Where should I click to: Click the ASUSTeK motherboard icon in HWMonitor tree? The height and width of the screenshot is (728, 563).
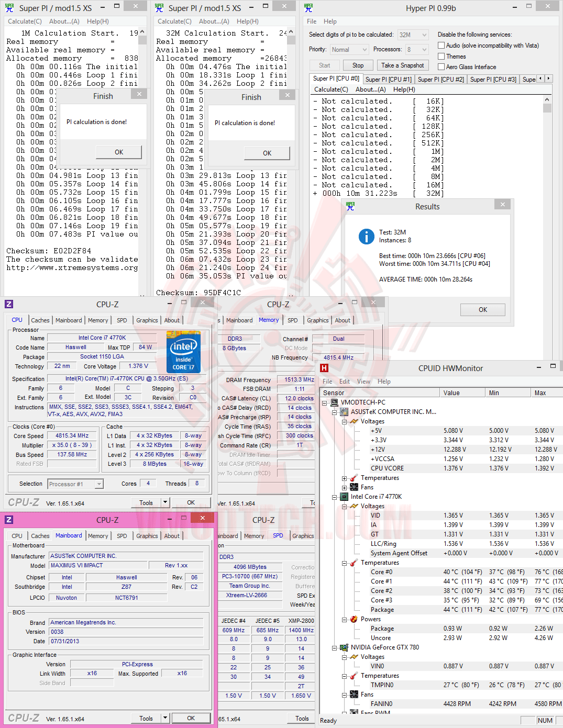tap(344, 412)
